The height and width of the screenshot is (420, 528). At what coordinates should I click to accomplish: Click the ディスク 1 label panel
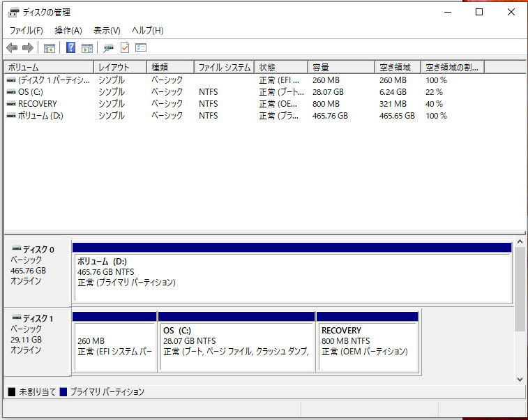(38, 342)
